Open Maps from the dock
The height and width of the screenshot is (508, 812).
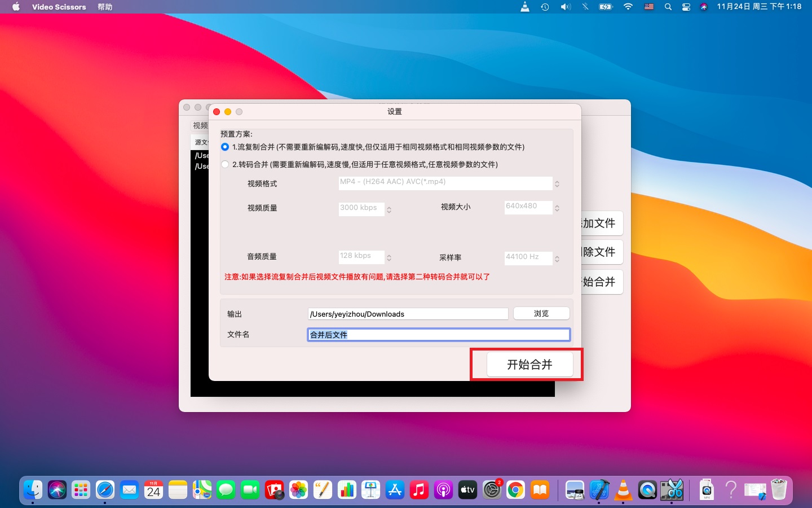click(202, 490)
